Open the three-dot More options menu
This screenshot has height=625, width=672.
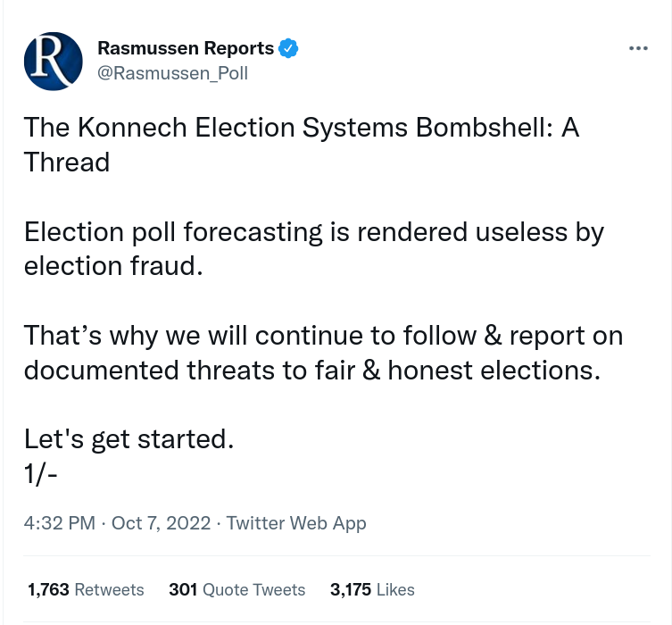[x=637, y=47]
